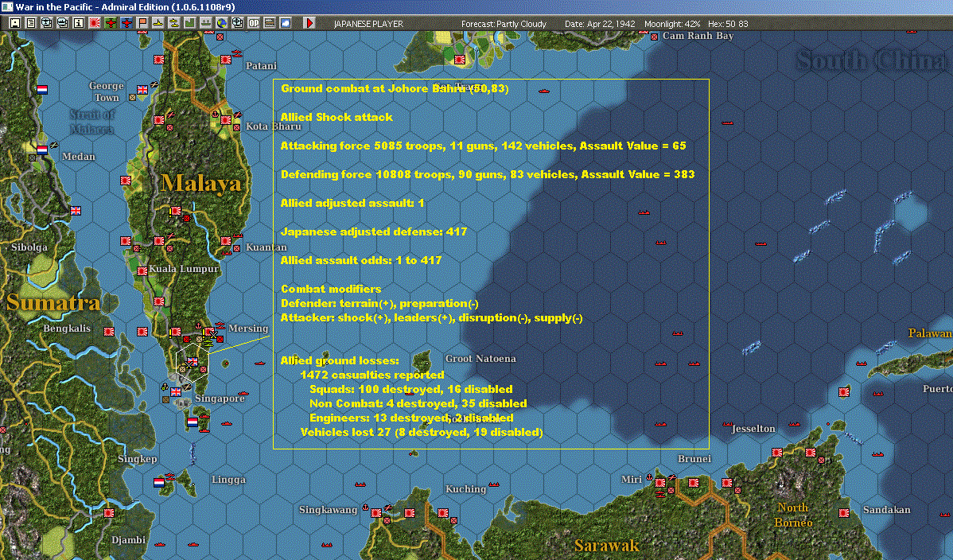Select the British flag base near Sibolga
The height and width of the screenshot is (560, 953).
coord(76,210)
